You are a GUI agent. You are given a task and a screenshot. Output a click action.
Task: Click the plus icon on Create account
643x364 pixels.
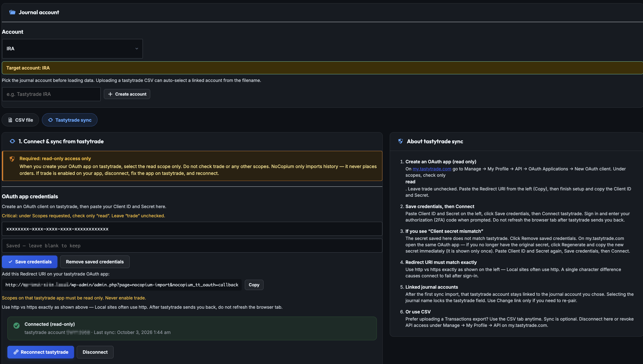(110, 94)
